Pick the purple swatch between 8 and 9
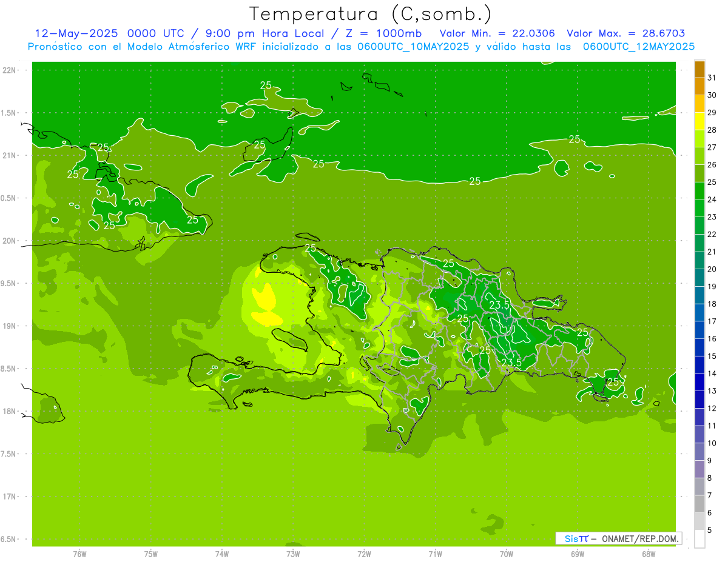The image size is (728, 562). coord(699,469)
